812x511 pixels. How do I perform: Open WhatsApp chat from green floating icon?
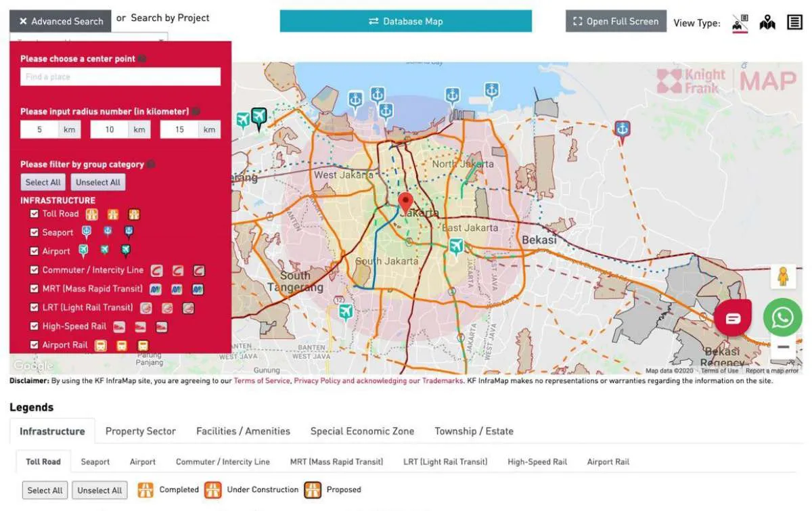(x=782, y=317)
